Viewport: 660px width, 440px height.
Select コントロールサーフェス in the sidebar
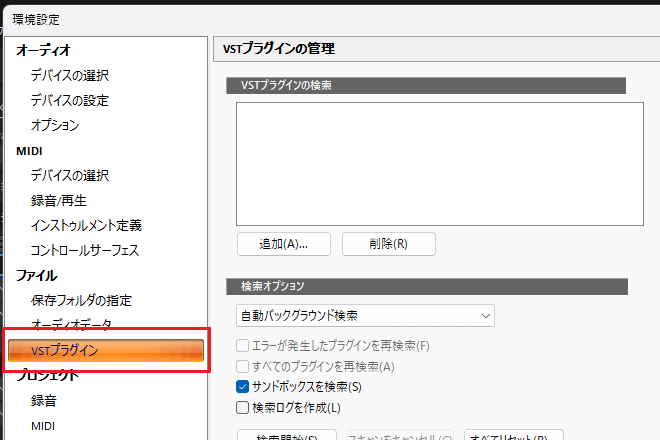coord(85,250)
